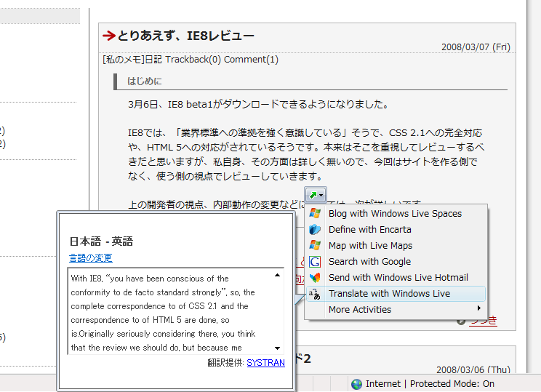
Task: Expand the More Activities arrow
Action: coord(479,308)
